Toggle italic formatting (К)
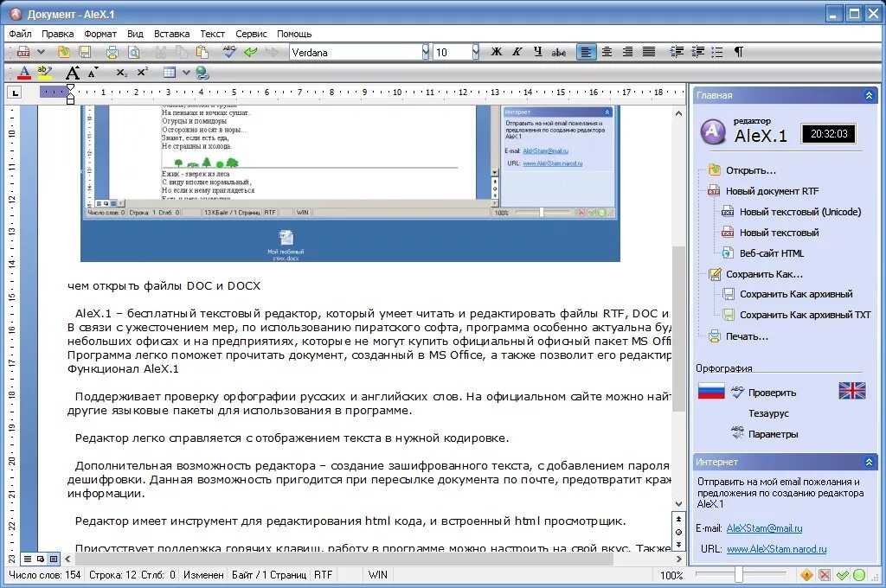886x588 pixels. click(x=517, y=52)
